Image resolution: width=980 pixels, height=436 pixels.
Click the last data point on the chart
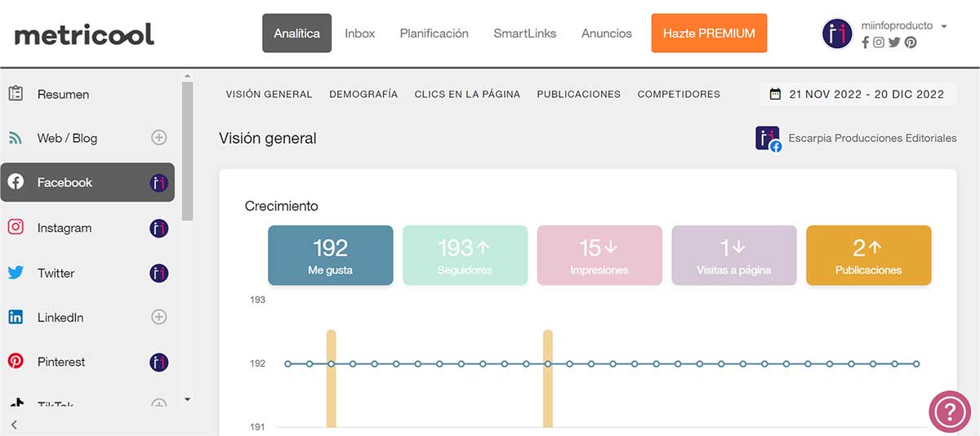tap(916, 363)
